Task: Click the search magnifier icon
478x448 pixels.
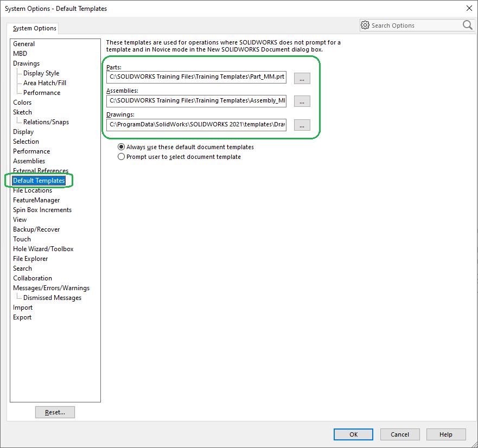Action: (x=467, y=25)
